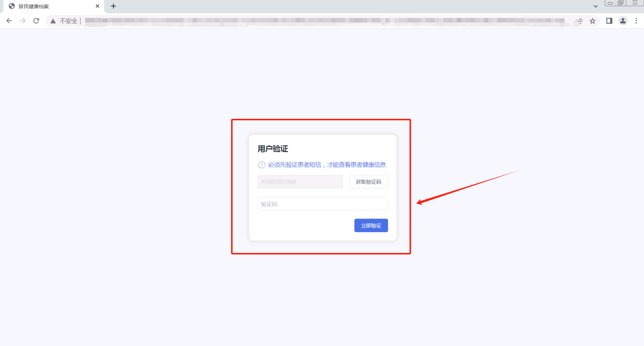
Task: Reload the current page
Action: pos(36,21)
